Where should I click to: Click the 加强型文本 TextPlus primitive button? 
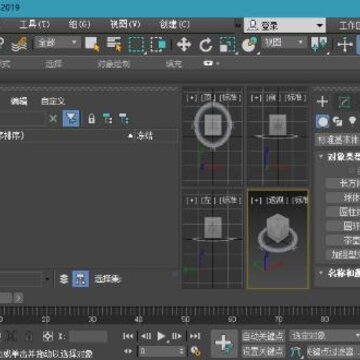(x=343, y=254)
